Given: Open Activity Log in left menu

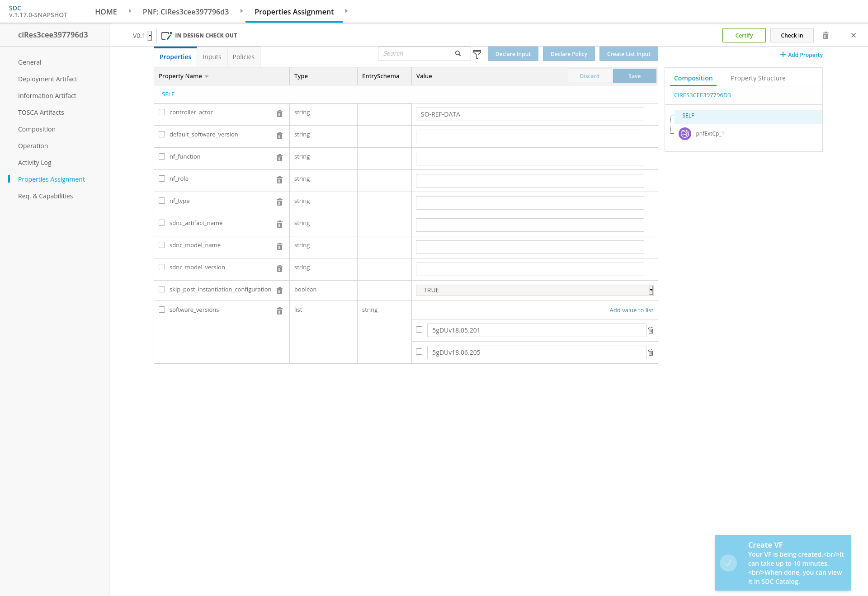Looking at the screenshot, I should (35, 163).
